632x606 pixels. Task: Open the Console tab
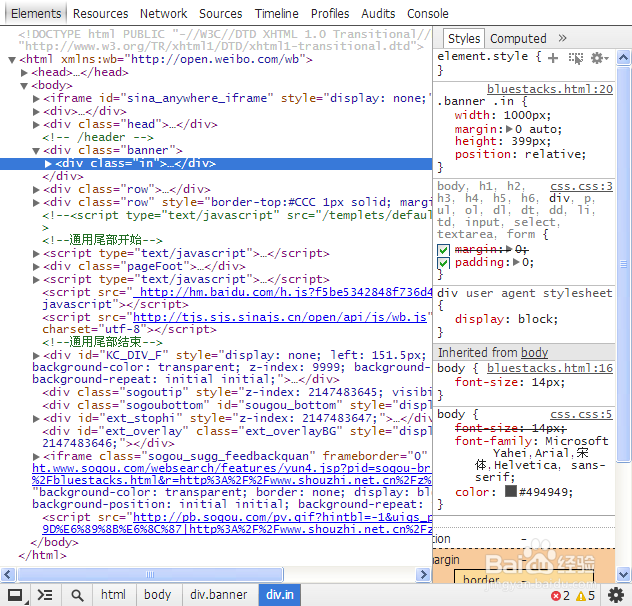point(428,14)
